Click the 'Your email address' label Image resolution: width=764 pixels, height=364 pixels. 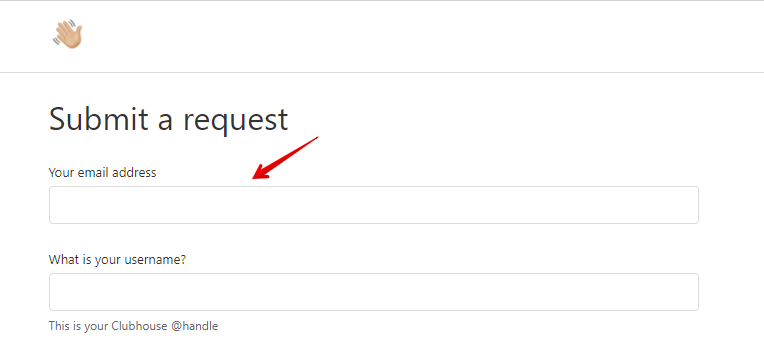tap(102, 172)
